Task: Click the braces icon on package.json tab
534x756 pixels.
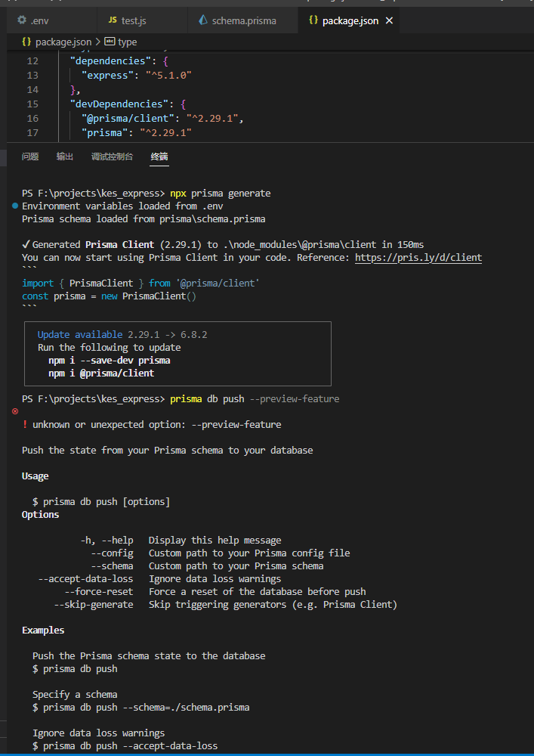Action: click(313, 20)
